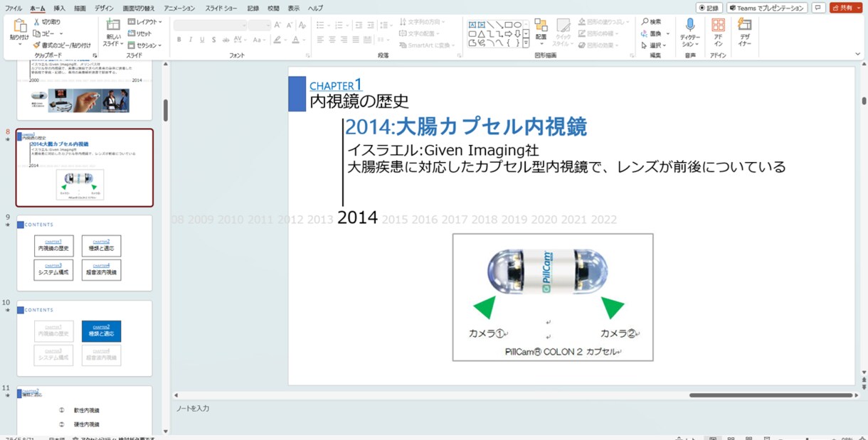Click the notes field (ノートを入力)
This screenshot has width=868, height=440.
193,408
